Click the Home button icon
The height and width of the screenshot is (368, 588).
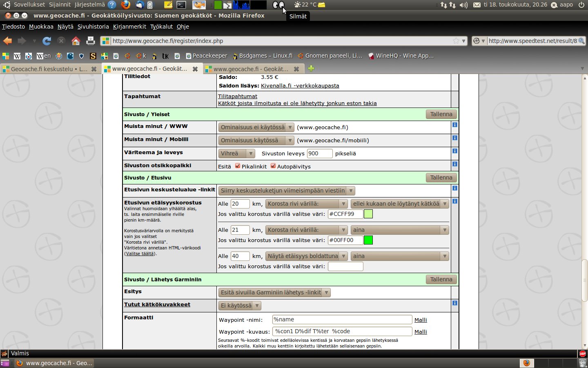76,41
